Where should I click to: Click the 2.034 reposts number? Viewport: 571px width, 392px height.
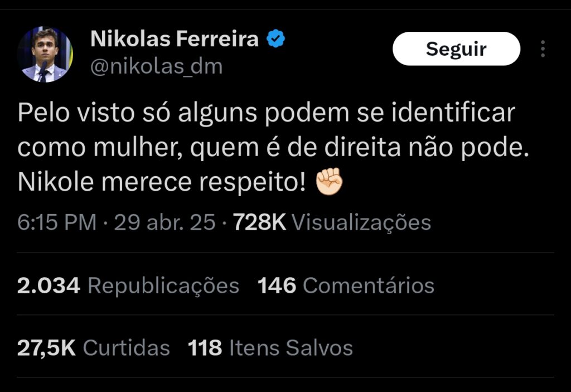click(x=49, y=285)
